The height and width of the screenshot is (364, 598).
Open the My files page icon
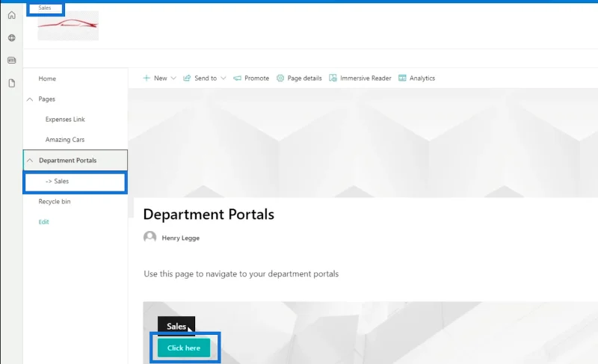click(x=12, y=83)
